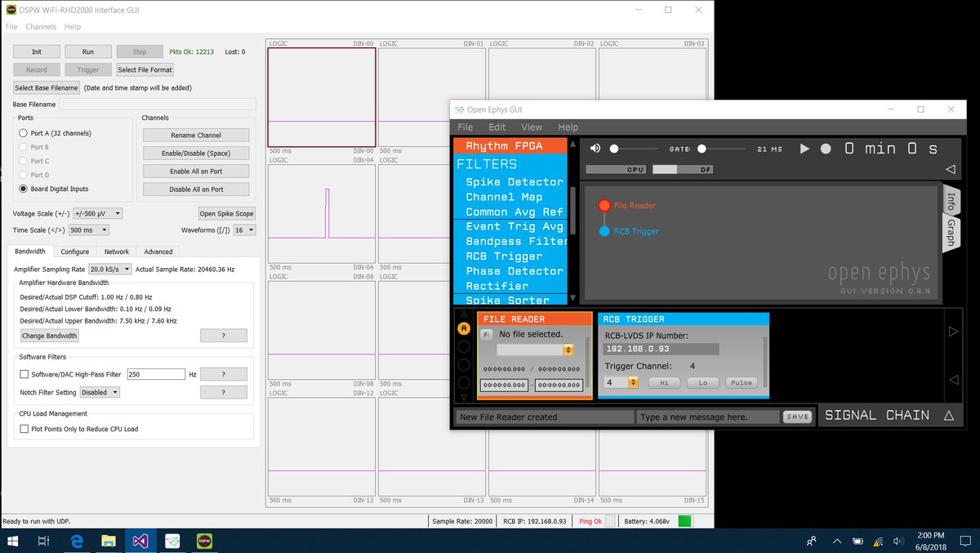980x553 pixels.
Task: Enable Software/DAC High-Pass Filter checkbox
Action: pos(24,374)
